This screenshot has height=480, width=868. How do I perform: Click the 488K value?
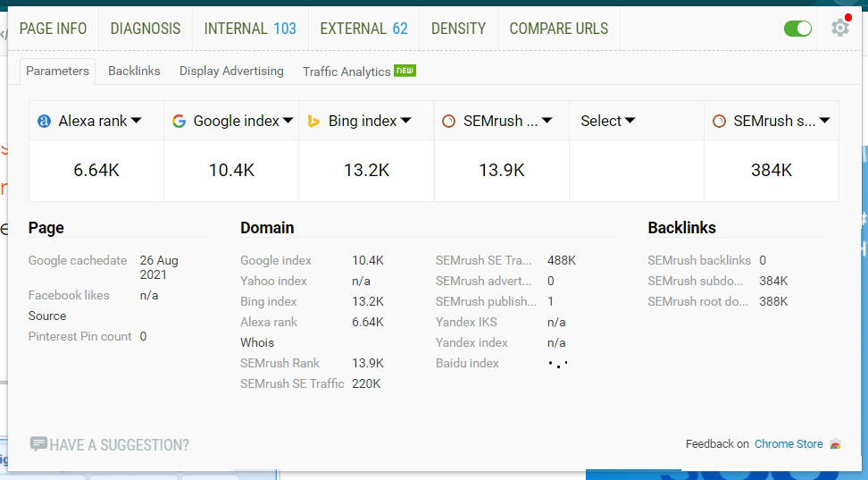click(562, 260)
